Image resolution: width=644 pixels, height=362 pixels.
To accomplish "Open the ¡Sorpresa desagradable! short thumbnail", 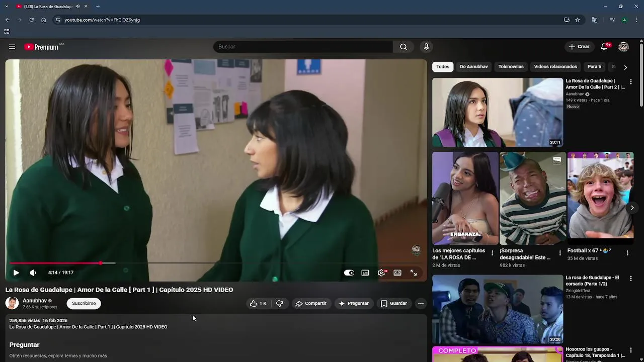I will (533, 198).
